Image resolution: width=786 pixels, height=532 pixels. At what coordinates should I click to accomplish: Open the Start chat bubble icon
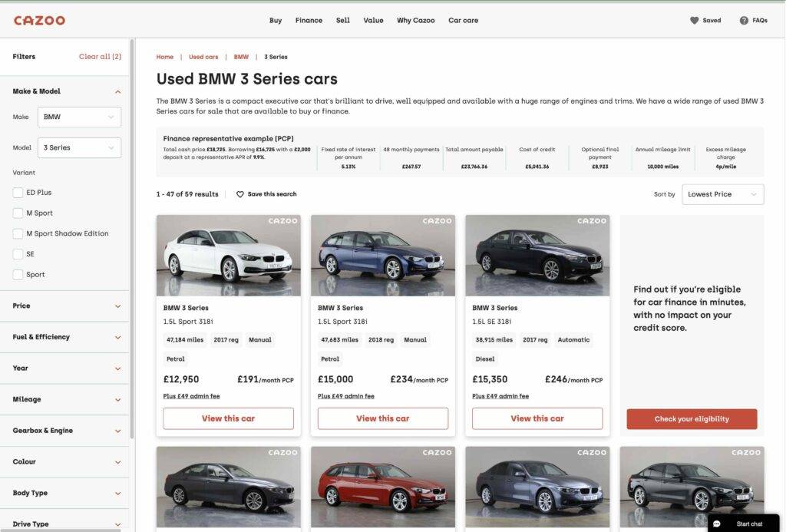[718, 523]
